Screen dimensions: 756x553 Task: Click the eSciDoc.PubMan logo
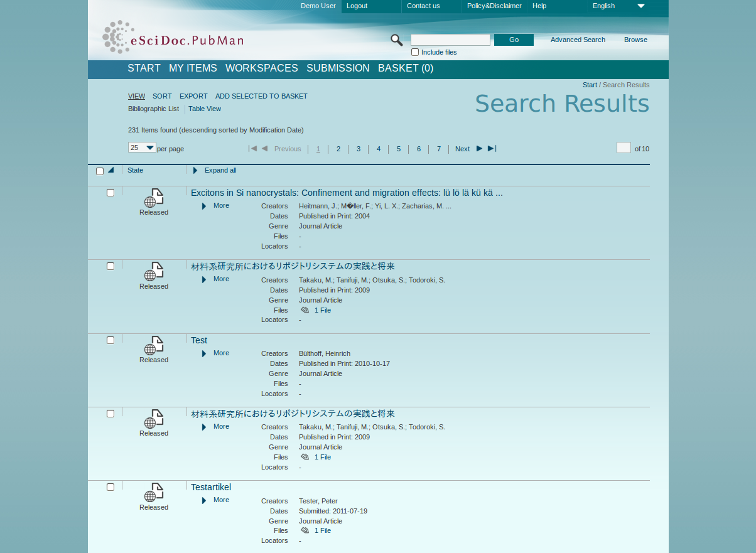pos(173,38)
